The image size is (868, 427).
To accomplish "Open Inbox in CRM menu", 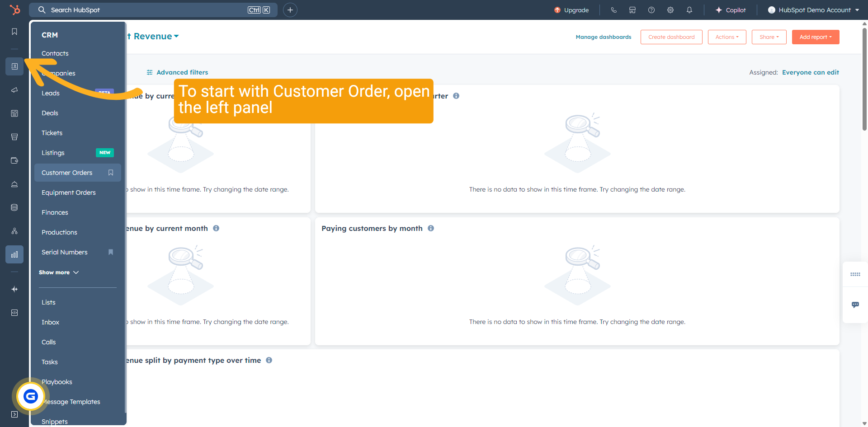I will [x=50, y=322].
